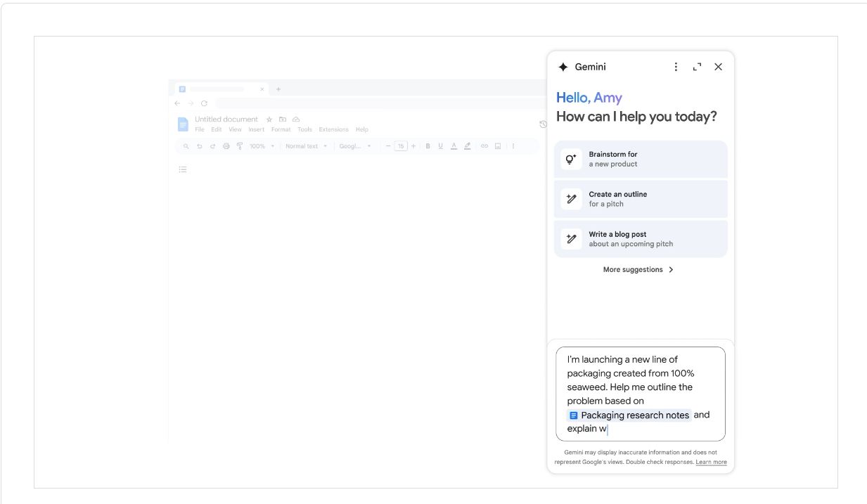Click the 'Packaging research notes' file chip
The image size is (867, 504).
point(629,415)
